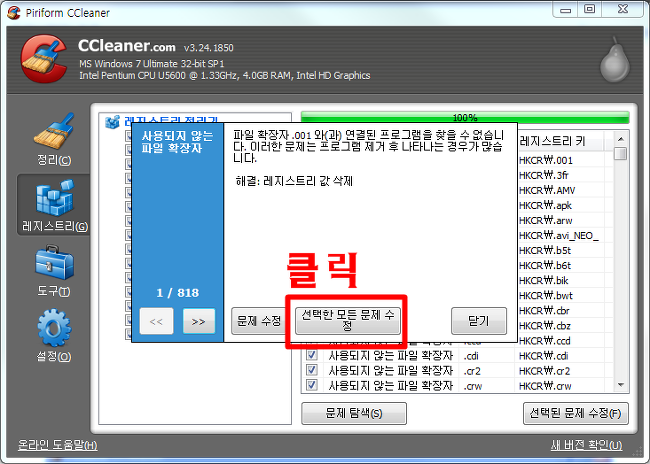650x464 pixels.
Task: Select the HKCR₩.b6t registry key row
Action: (545, 265)
